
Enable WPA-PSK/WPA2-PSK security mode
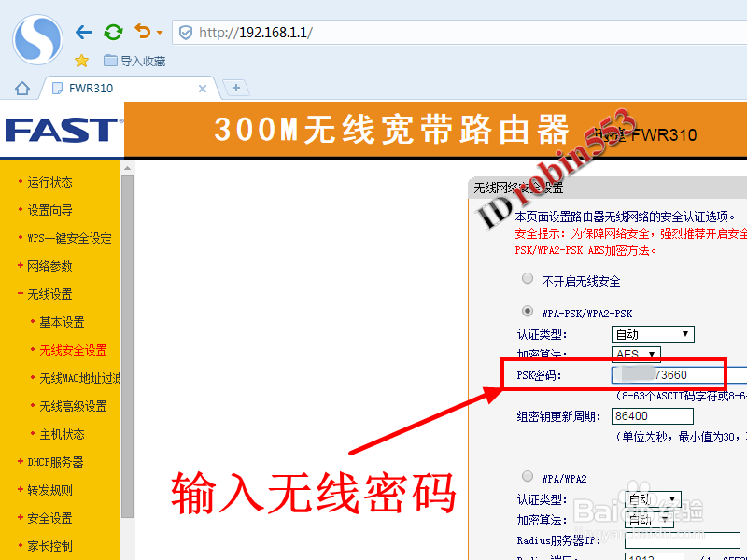pos(526,311)
